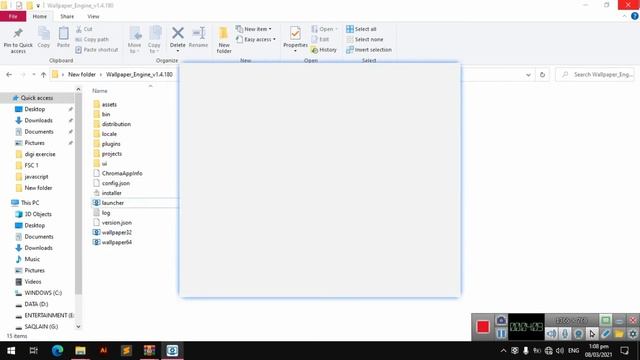640x360 pixels.
Task: Click New folder in address breadcrumb
Action: point(82,74)
